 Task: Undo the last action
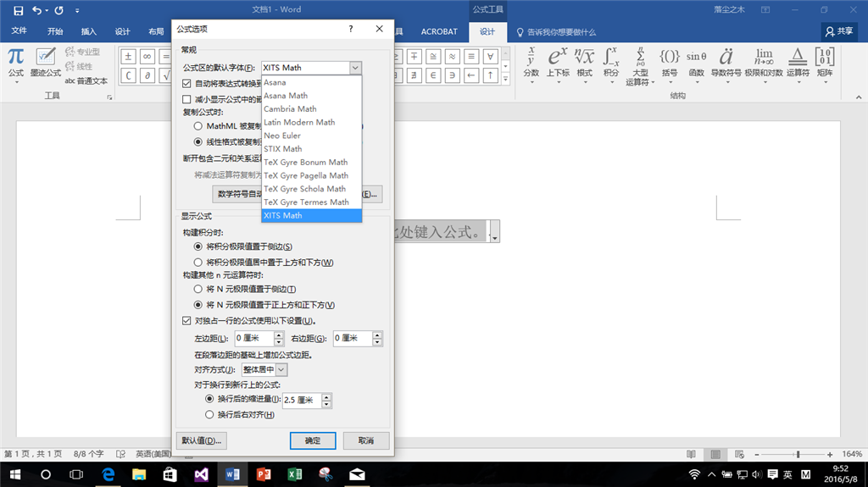pyautogui.click(x=36, y=10)
